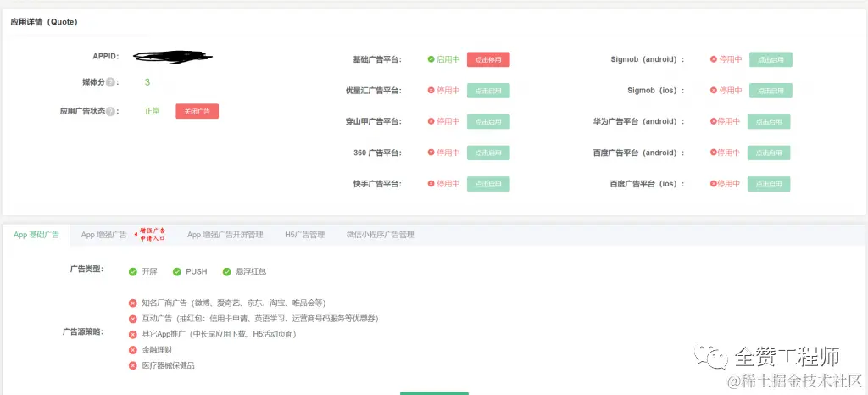Image resolution: width=868 pixels, height=395 pixels.
Task: Click the red stopped icon for Sigmob (ios)
Action: tap(714, 90)
